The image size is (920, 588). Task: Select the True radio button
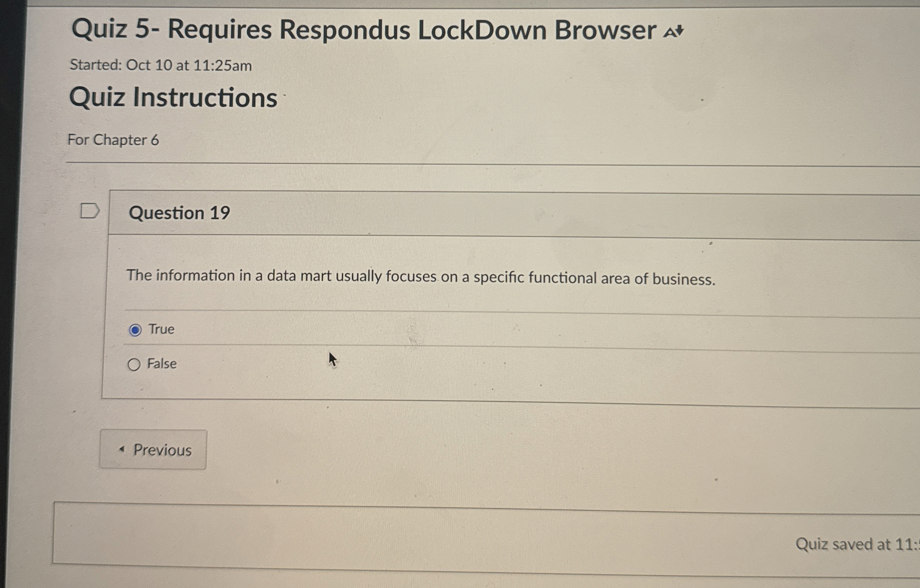click(135, 330)
